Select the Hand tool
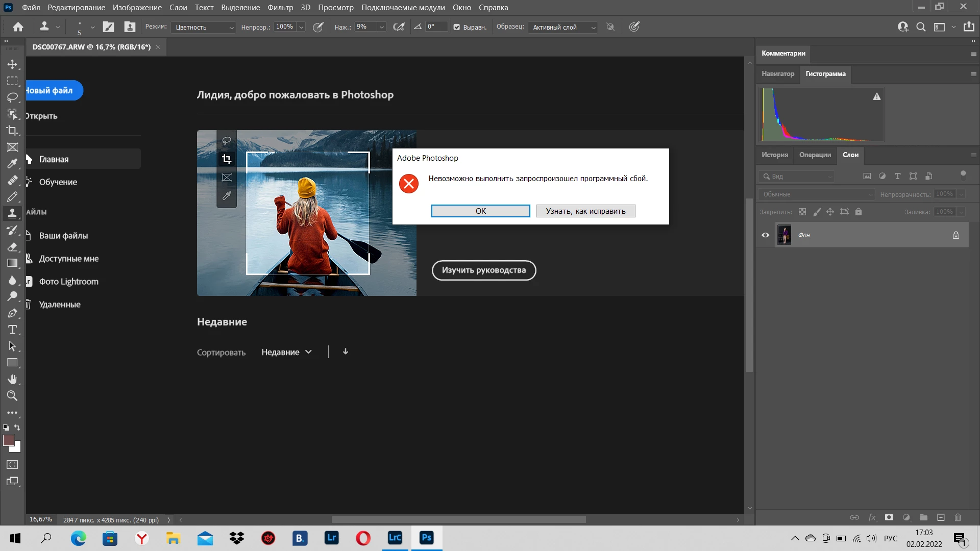The height and width of the screenshot is (551, 980). 12,379
